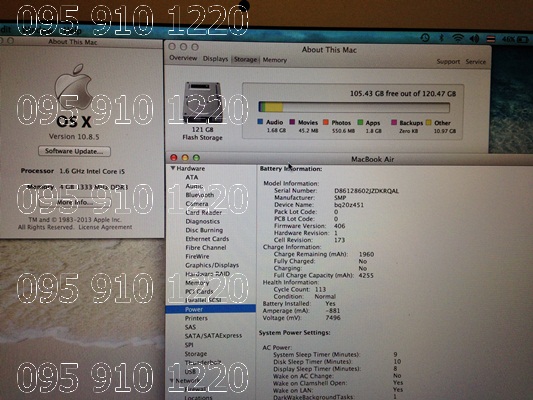
Task: Open the Memory tab
Action: pos(275,60)
